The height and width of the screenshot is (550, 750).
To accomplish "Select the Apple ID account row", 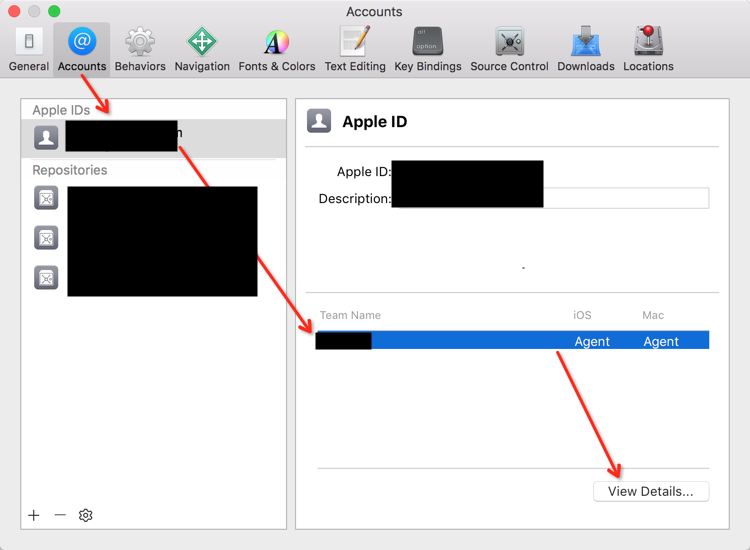I will 154,138.
